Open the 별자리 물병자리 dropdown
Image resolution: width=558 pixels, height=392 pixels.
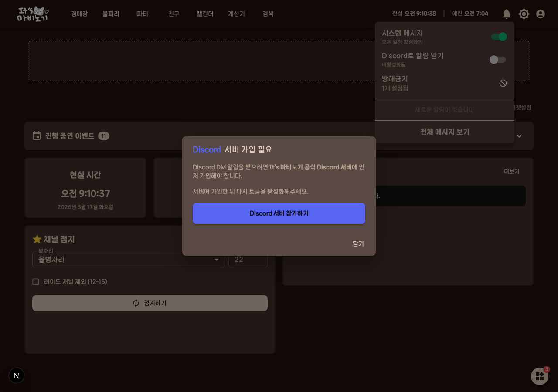pos(129,260)
